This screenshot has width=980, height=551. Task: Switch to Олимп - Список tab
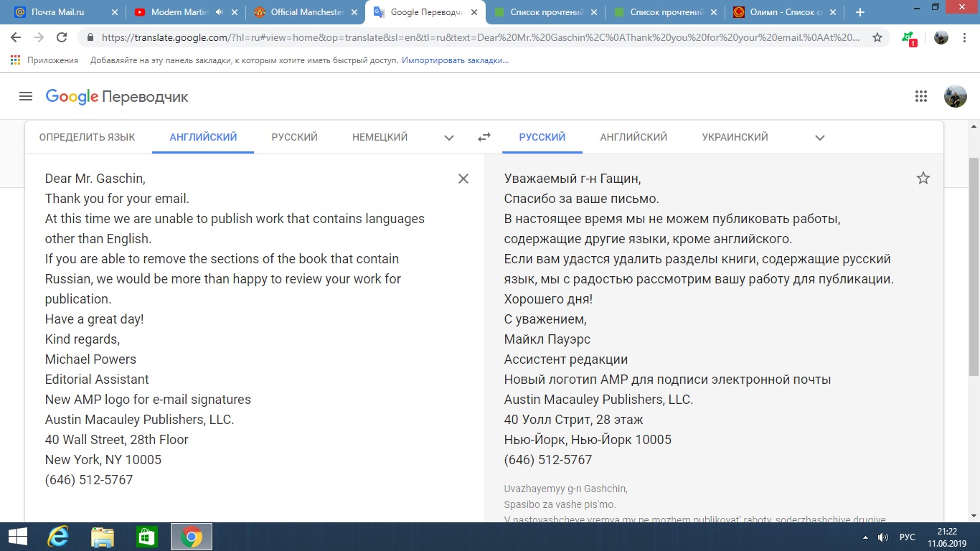click(x=786, y=12)
